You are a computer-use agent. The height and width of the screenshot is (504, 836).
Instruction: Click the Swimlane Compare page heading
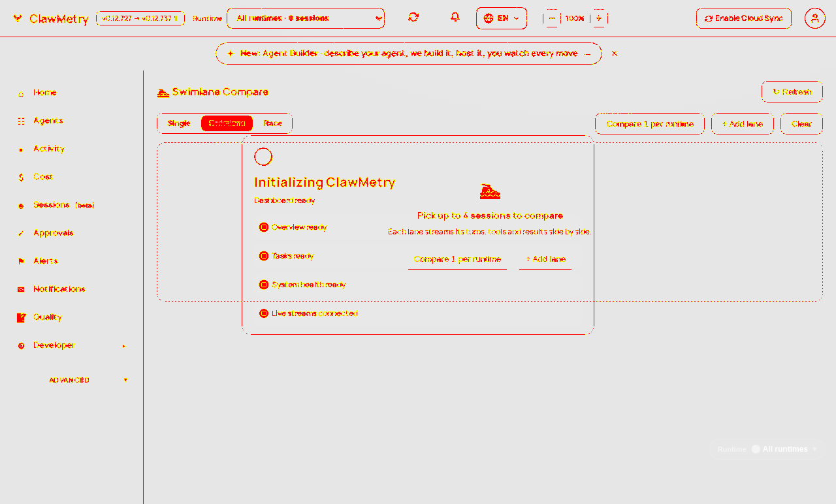tap(213, 92)
